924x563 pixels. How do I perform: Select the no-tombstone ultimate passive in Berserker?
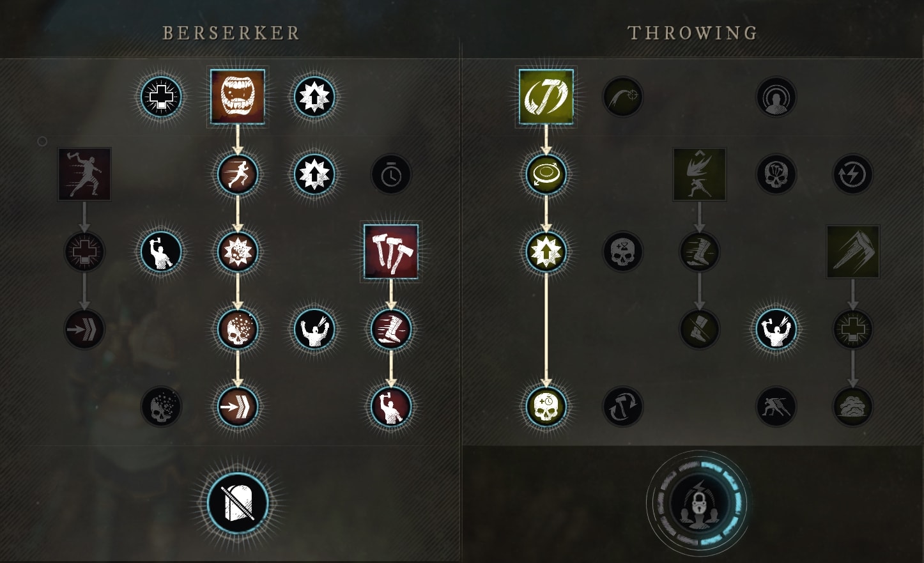click(x=238, y=503)
